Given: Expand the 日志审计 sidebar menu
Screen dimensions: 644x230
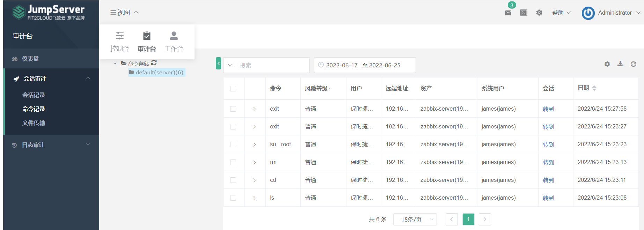Looking at the screenshot, I should click(x=51, y=145).
